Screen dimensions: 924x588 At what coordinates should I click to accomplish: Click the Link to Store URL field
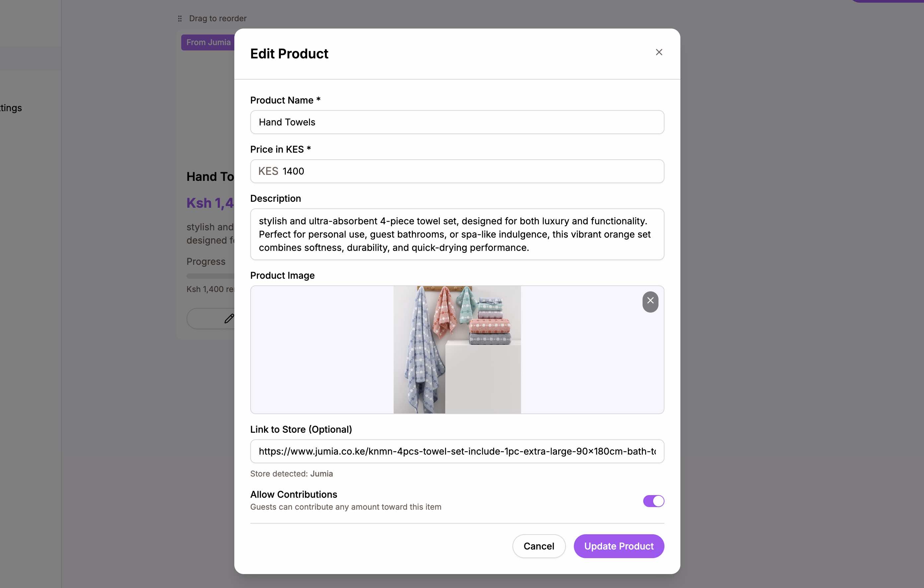click(457, 451)
